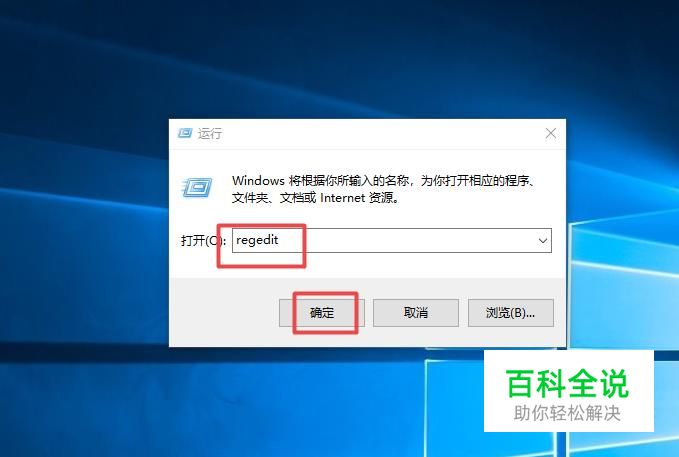This screenshot has height=457, width=679.
Task: Click the regedit text in the open field
Action: tap(257, 240)
